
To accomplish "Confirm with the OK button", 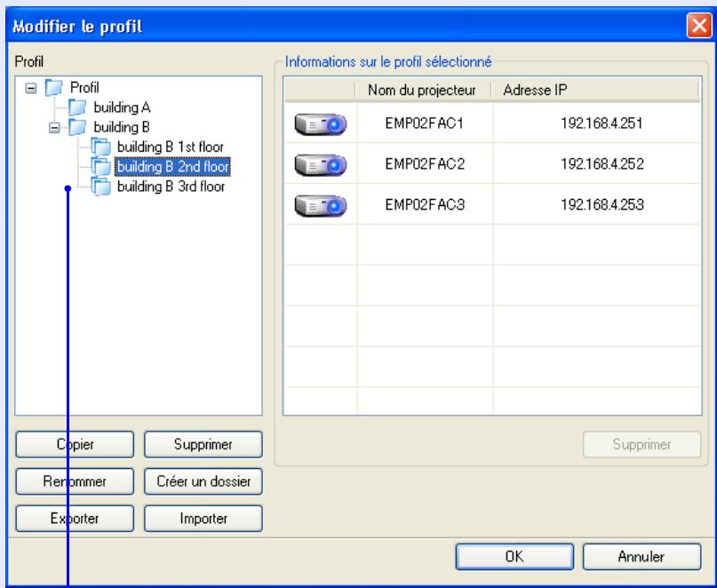I will point(514,556).
